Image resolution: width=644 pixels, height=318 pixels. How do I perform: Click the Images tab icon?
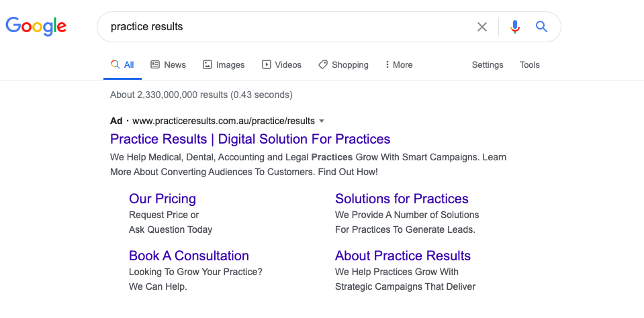point(208,65)
